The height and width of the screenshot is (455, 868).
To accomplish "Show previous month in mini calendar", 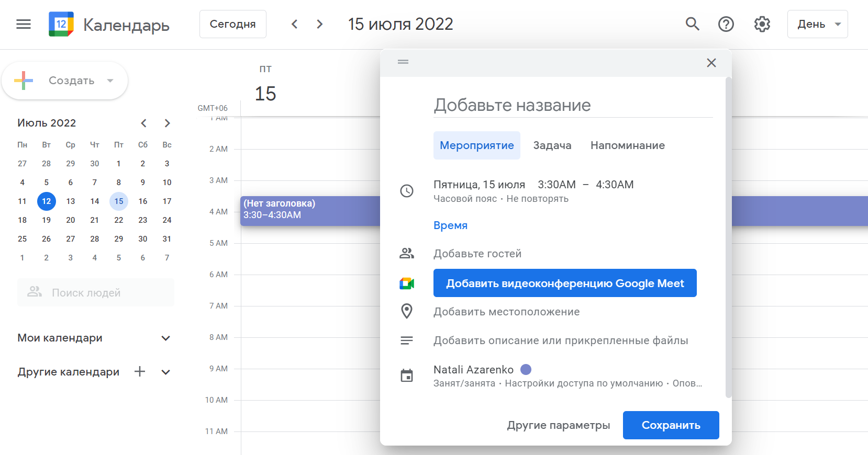I will (143, 123).
